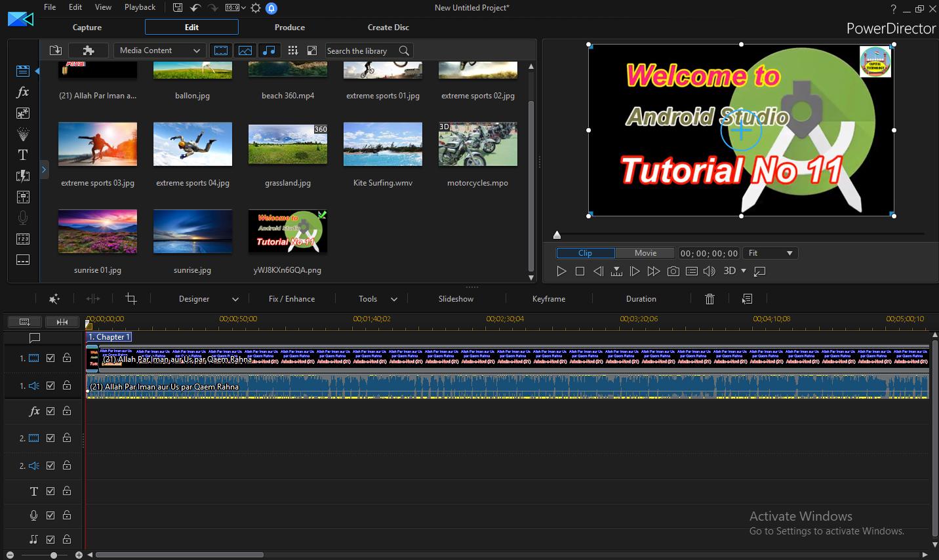Click the trash delete icon
The width and height of the screenshot is (939, 560).
pos(709,299)
